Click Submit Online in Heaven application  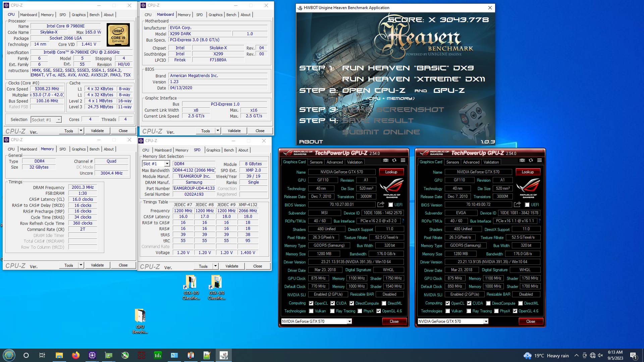tap(381, 132)
